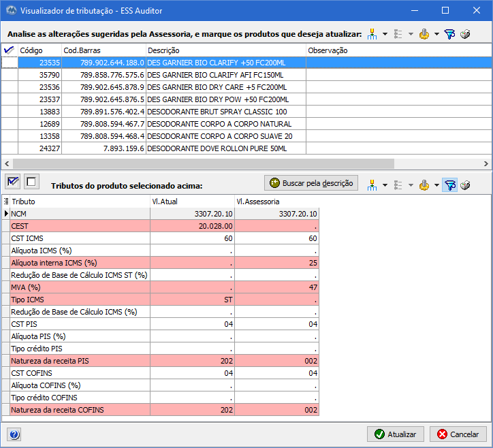Select row DESODORANTE CORPO A CORPO SUAVE 20
The height and width of the screenshot is (448, 493).
246,136
